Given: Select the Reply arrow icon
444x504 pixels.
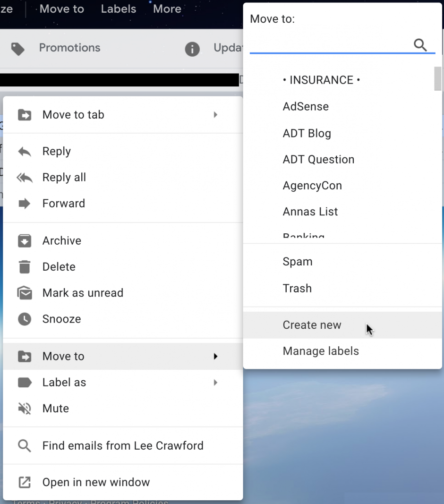Looking at the screenshot, I should coord(24,151).
